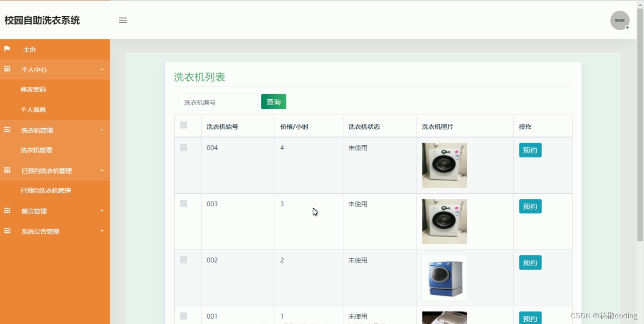644x324 pixels.
Task: Click the 洗衣机编号 search input field
Action: 218,102
